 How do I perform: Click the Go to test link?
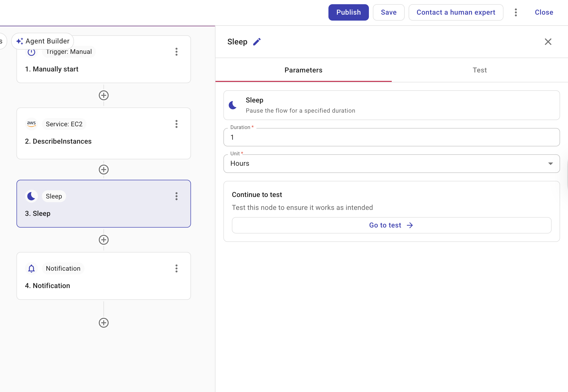point(391,225)
